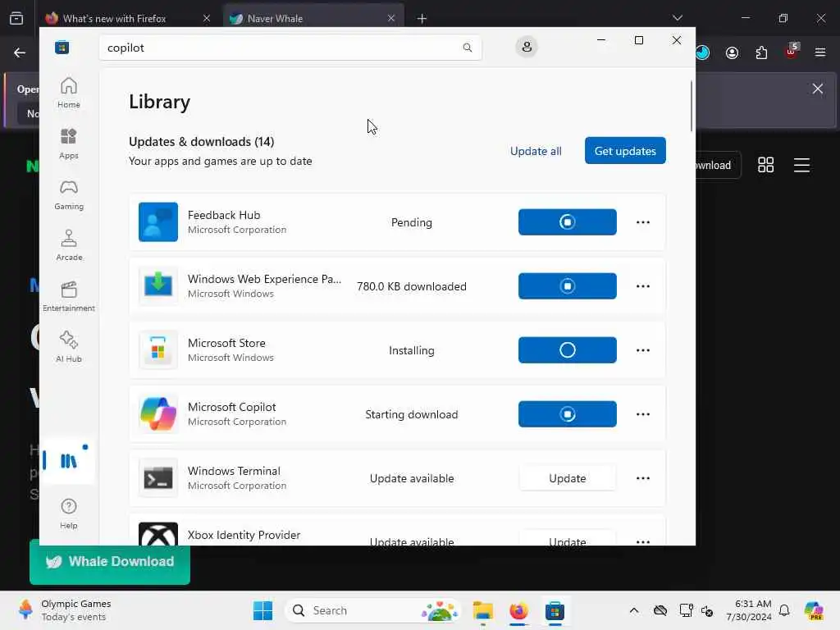Open a new Firefox tab
This screenshot has width=840, height=630.
tap(422, 19)
